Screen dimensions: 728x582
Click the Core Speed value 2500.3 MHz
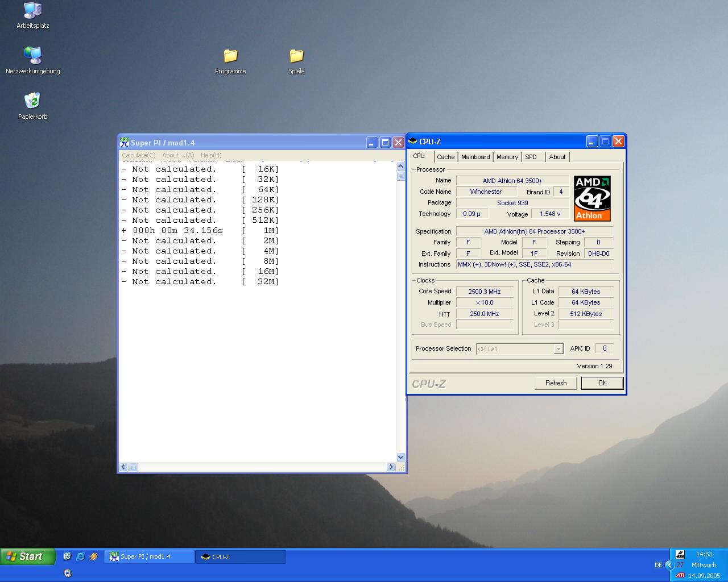pyautogui.click(x=485, y=292)
